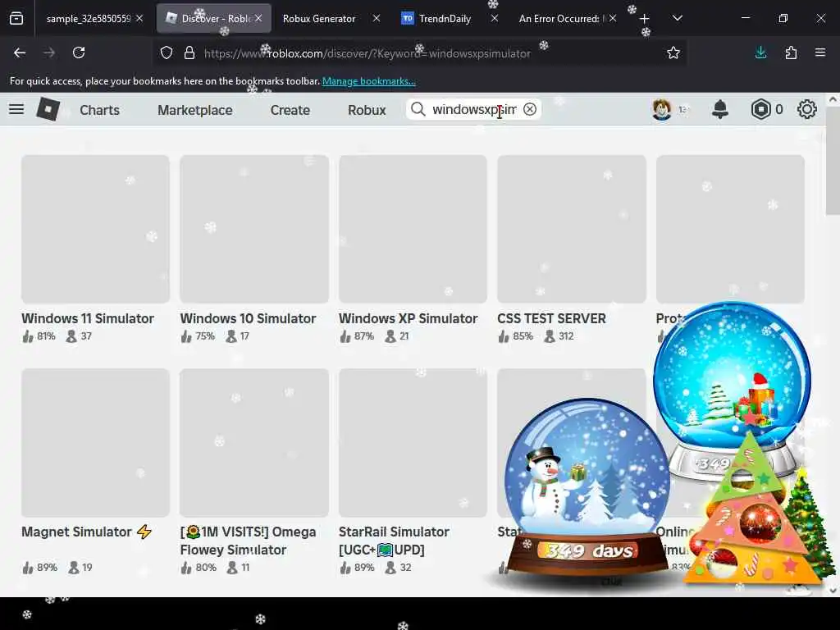Click the Omega Flowey Simulator title
Image resolution: width=840 pixels, height=630 pixels.
tap(248, 541)
